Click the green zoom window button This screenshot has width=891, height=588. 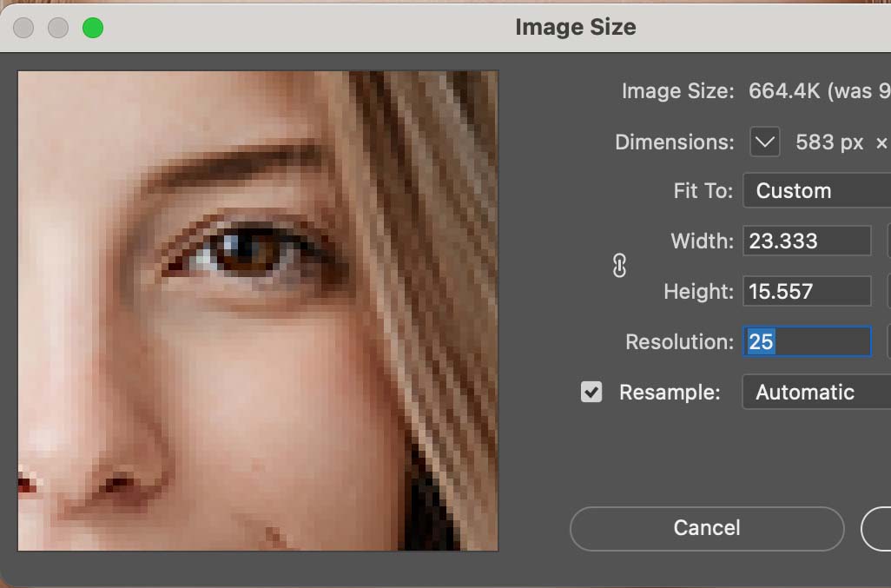coord(93,28)
